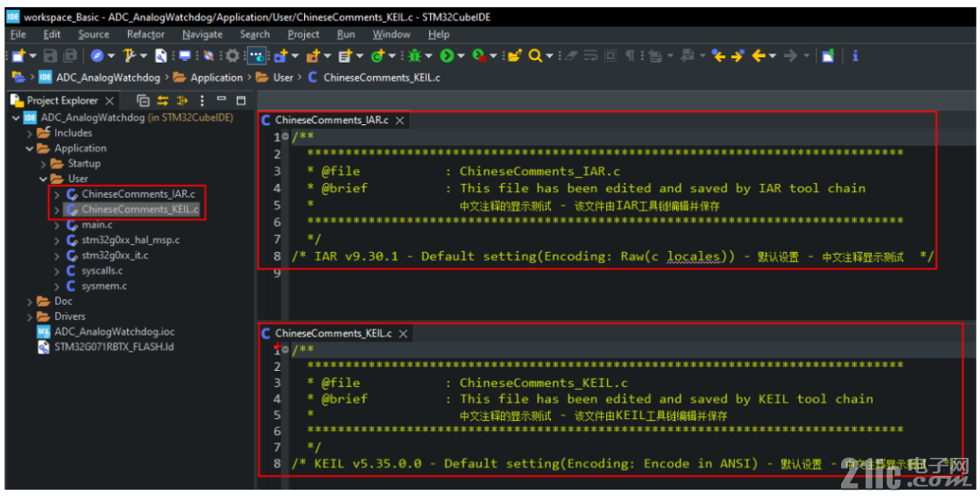
Task: Expand the Includes folder
Action: point(29,133)
